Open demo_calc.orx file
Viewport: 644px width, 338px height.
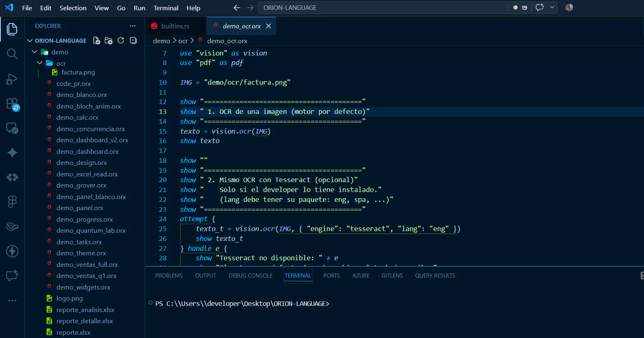77,117
